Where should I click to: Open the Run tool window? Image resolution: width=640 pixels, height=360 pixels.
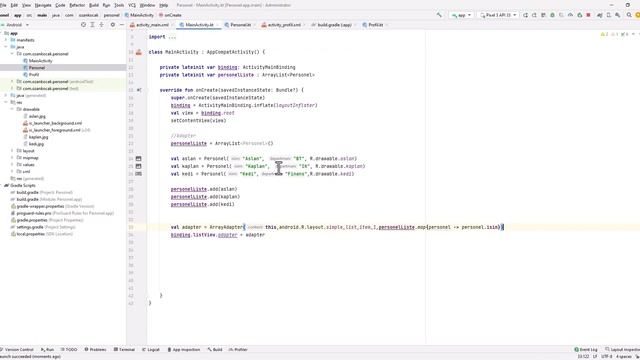pos(47,349)
